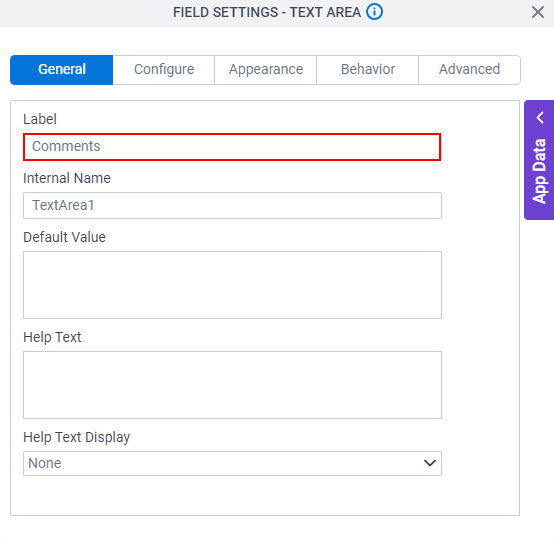This screenshot has height=542, width=554.
Task: Expand the App Data panel chevron
Action: [x=540, y=117]
